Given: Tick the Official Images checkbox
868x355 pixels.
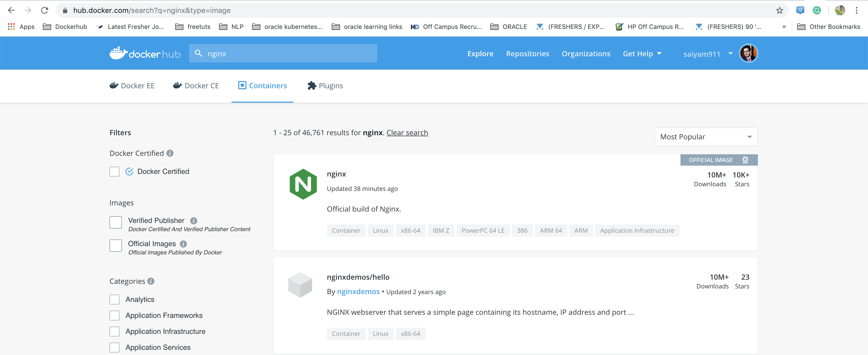Looking at the screenshot, I should [115, 246].
